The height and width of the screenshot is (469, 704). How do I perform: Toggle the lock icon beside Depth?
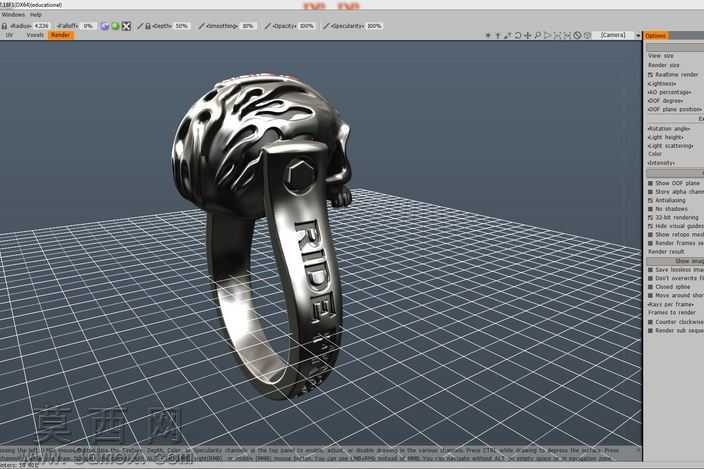click(148, 26)
